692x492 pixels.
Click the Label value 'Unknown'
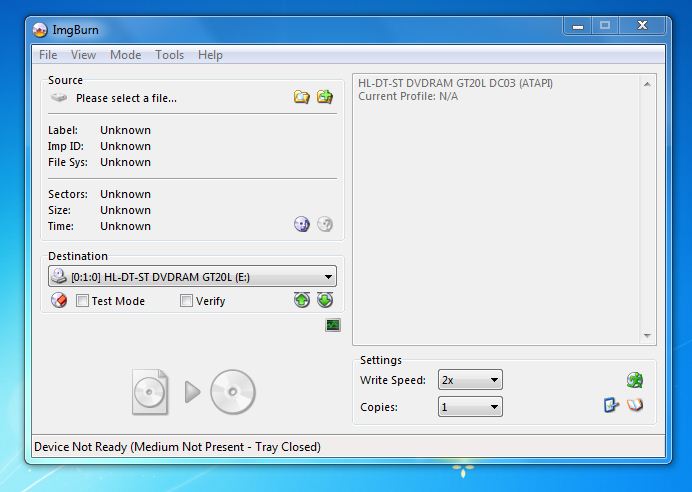(125, 130)
